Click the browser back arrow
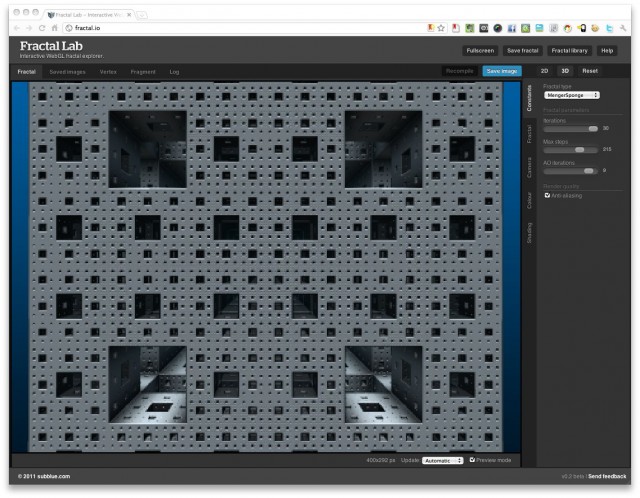The width and height of the screenshot is (640, 498). click(18, 28)
